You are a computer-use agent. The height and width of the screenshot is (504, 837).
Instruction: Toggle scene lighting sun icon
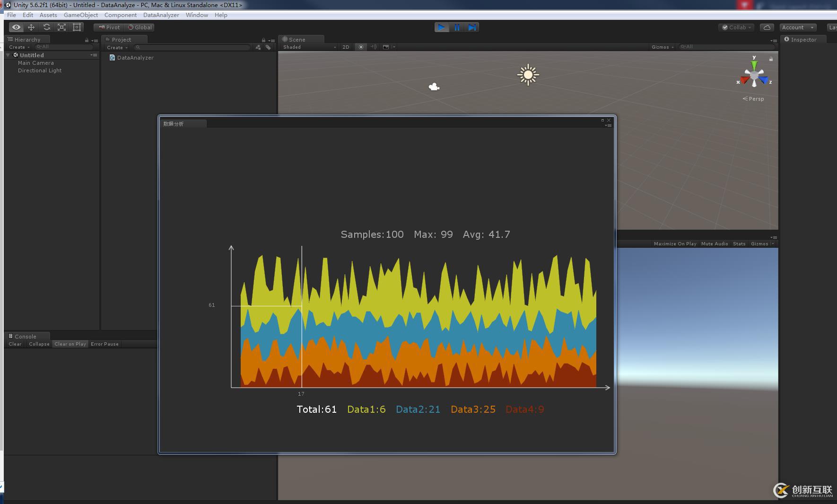coord(361,47)
